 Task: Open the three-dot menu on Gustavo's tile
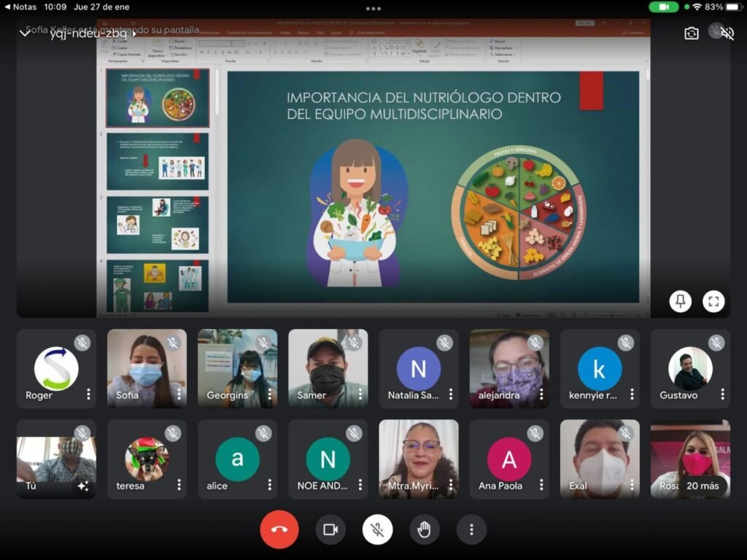[x=722, y=394]
